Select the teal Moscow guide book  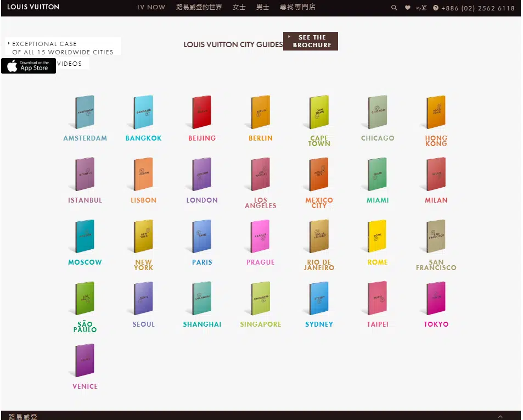(85, 236)
